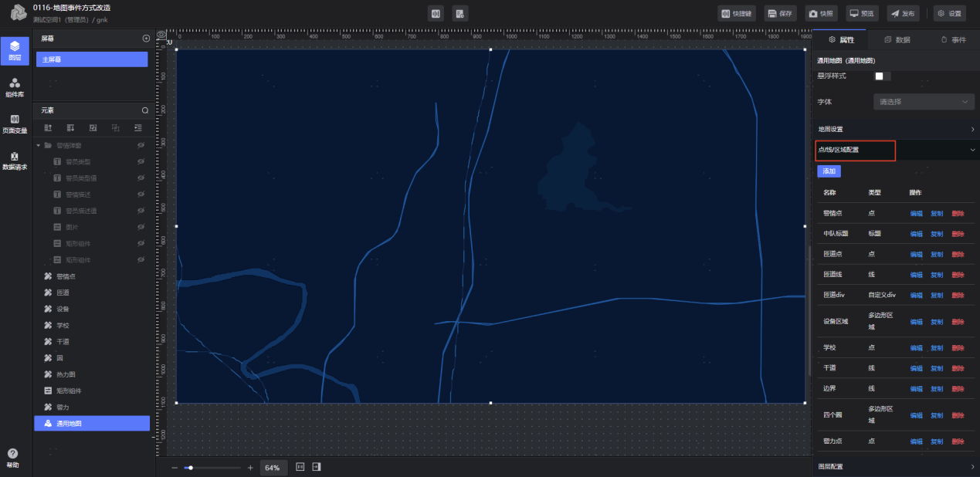Toggle visibility eye of 警员类型 layer

141,161
